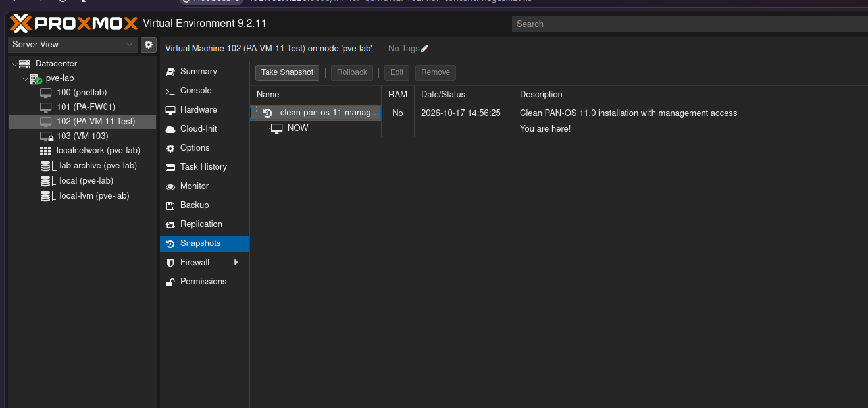Viewport: 868px width, 408px height.
Task: Click the Cloud-Init cloud icon
Action: click(170, 129)
